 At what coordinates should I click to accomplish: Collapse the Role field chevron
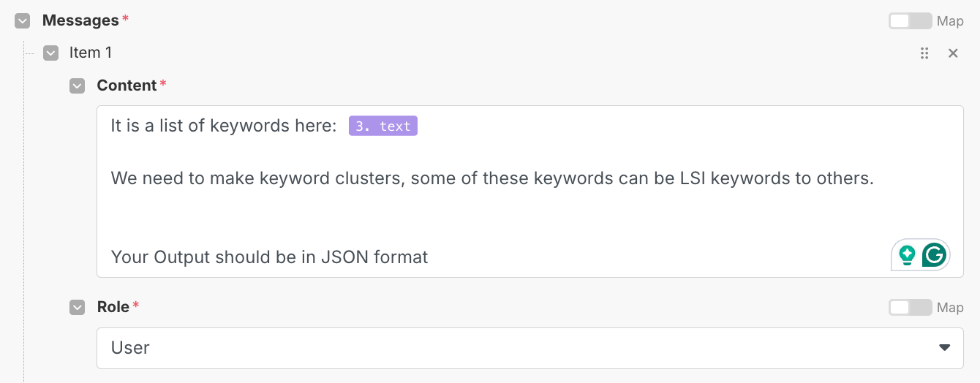[x=77, y=308]
